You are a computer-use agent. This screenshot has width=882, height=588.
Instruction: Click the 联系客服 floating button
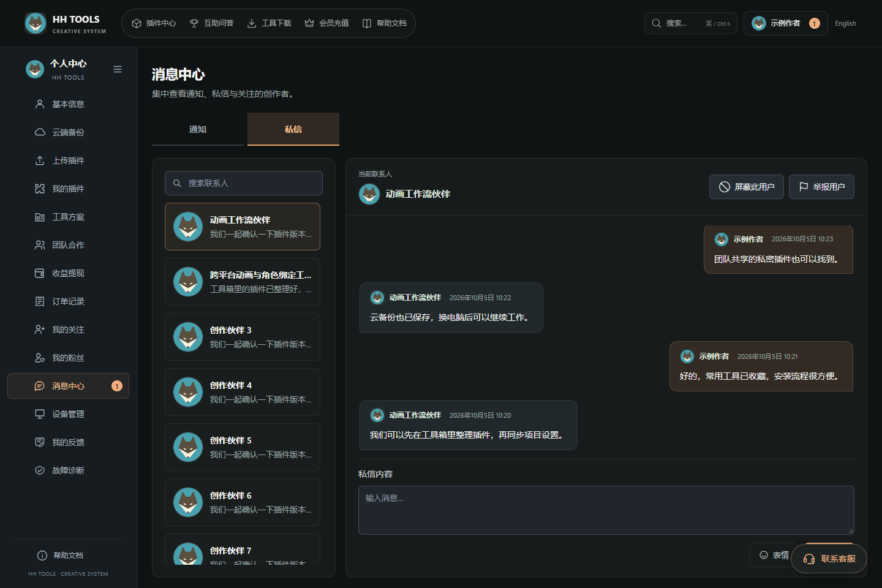click(x=829, y=559)
